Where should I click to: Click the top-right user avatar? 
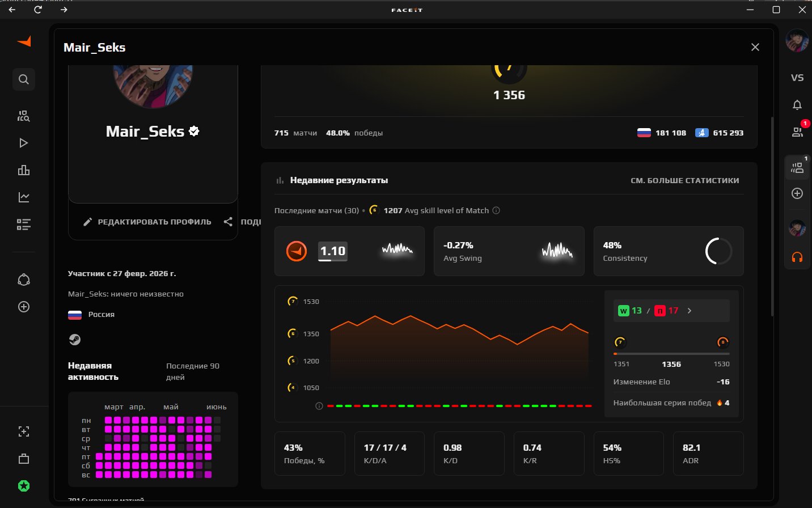pos(797,41)
